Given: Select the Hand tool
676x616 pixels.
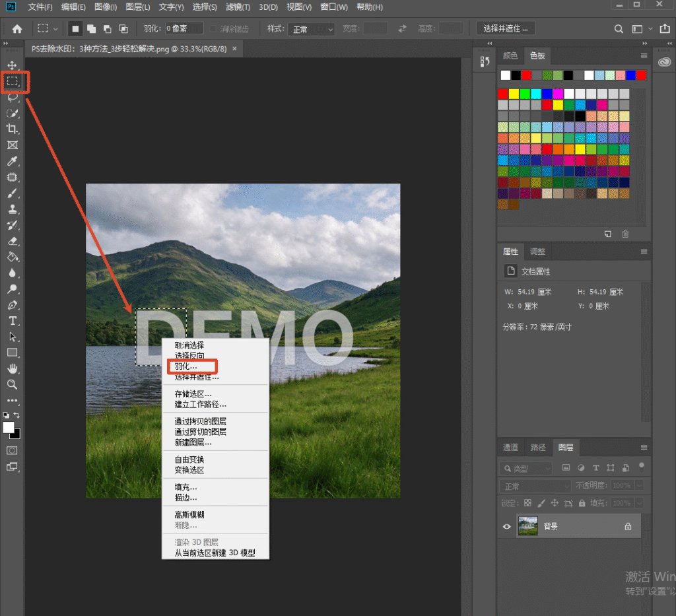Looking at the screenshot, I should click(x=12, y=368).
